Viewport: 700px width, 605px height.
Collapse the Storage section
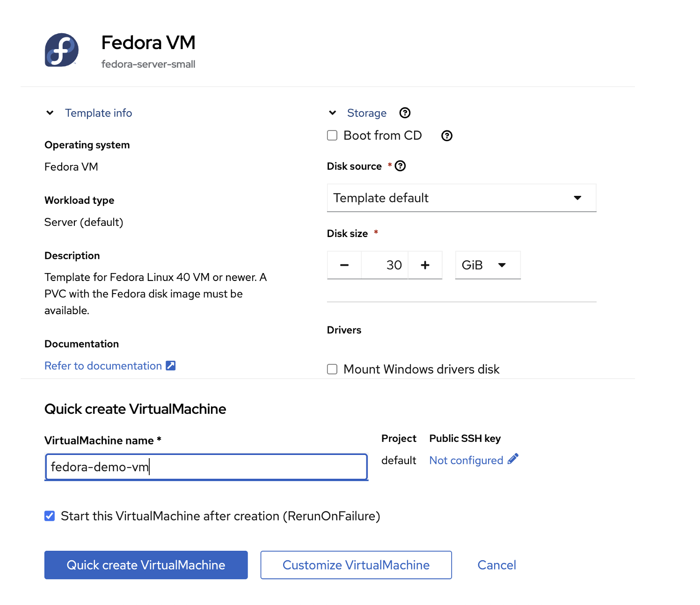pyautogui.click(x=332, y=113)
